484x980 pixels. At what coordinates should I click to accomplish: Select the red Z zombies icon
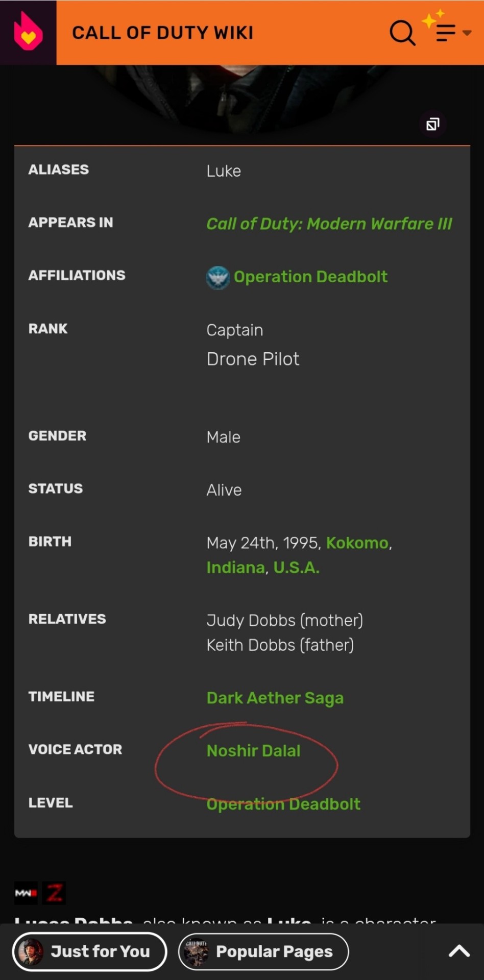(x=54, y=893)
